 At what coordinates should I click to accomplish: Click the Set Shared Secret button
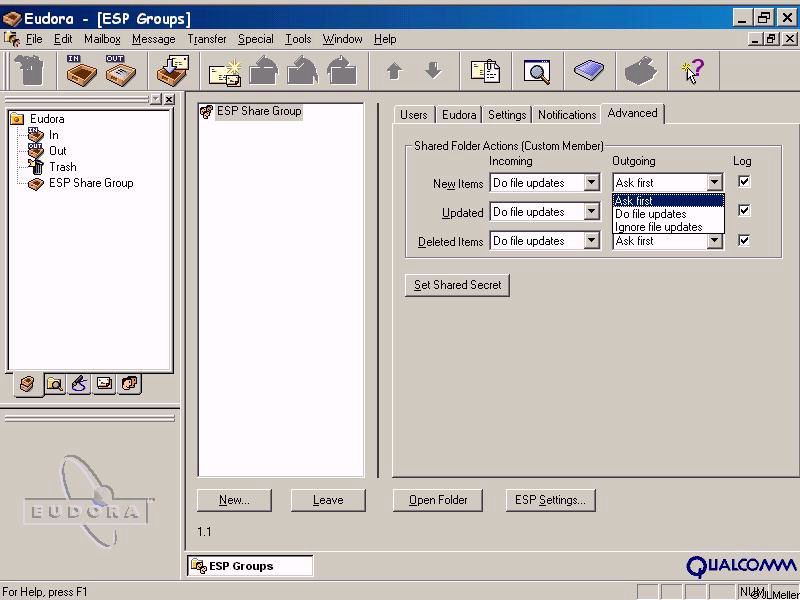pos(457,285)
